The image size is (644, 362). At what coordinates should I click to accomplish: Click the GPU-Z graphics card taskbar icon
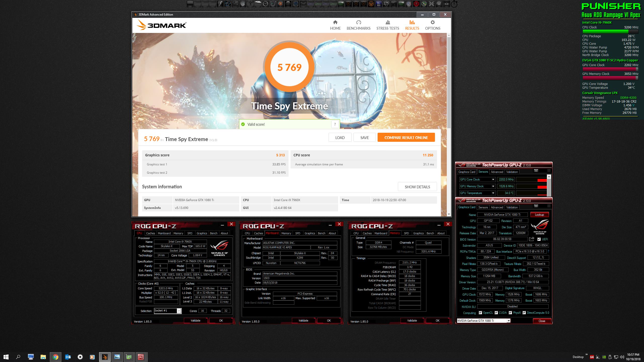pyautogui.click(x=129, y=357)
